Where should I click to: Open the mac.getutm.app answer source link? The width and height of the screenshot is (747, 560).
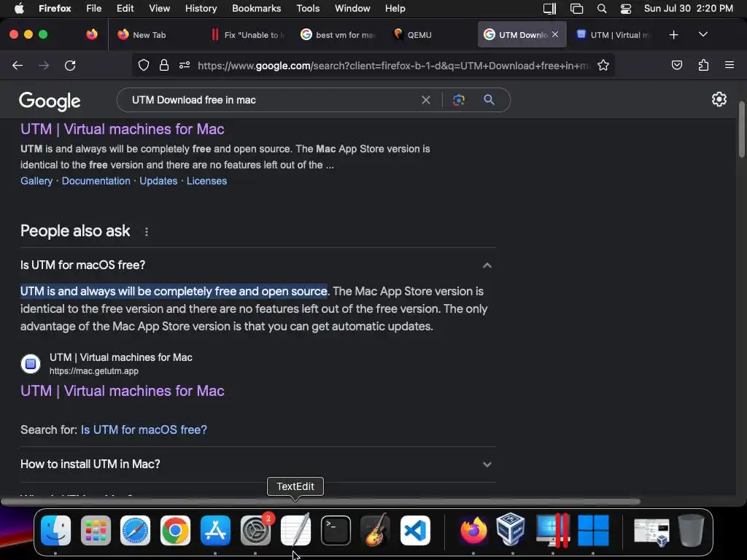[123, 391]
